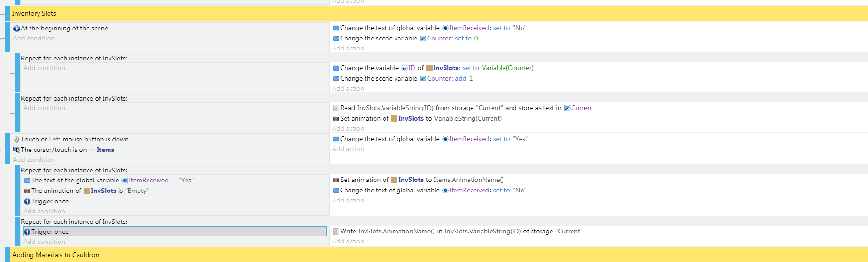Click 'Add action' below 'Counter: add 1'
This screenshot has width=868, height=262.
[348, 89]
